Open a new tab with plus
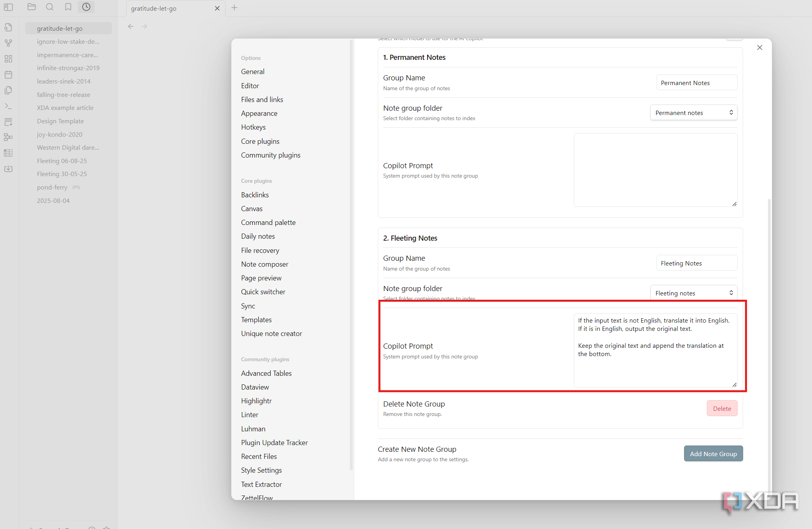812x529 pixels. pos(234,7)
